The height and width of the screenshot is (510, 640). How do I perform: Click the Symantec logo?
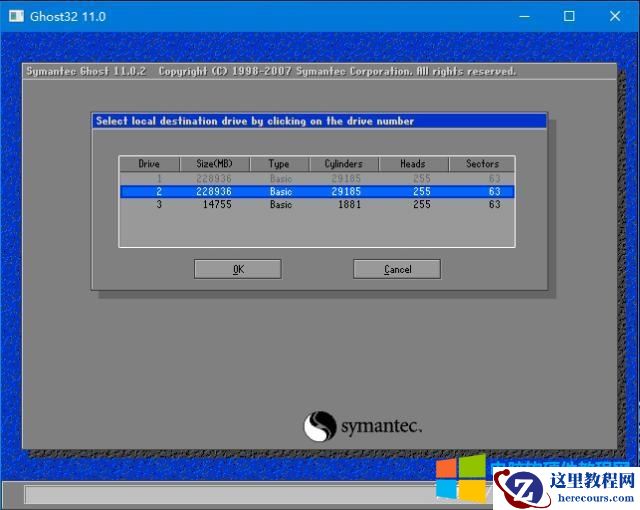click(362, 426)
